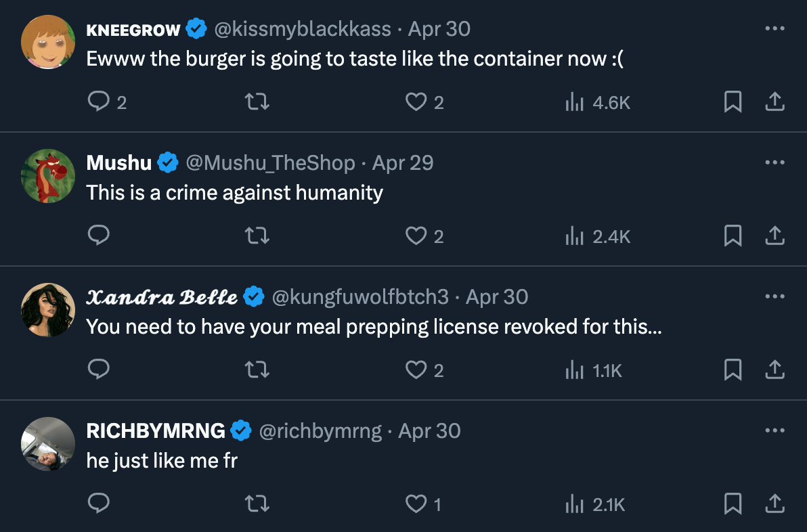Screen dimensions: 807x532
Task: Open the Apr 30 timestamp on Xandra Belle's tweet
Action: pos(497,297)
